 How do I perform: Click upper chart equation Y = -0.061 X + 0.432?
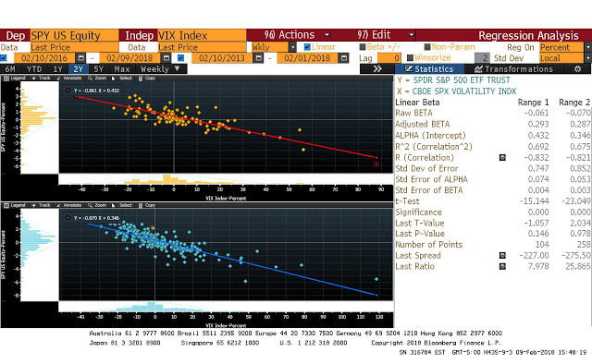96,91
